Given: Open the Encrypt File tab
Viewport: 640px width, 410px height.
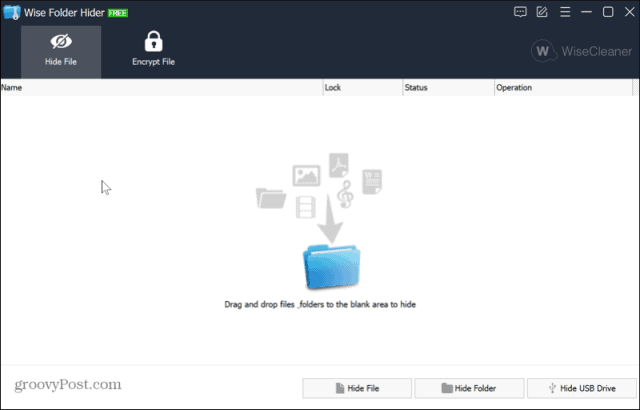Looking at the screenshot, I should (x=153, y=49).
